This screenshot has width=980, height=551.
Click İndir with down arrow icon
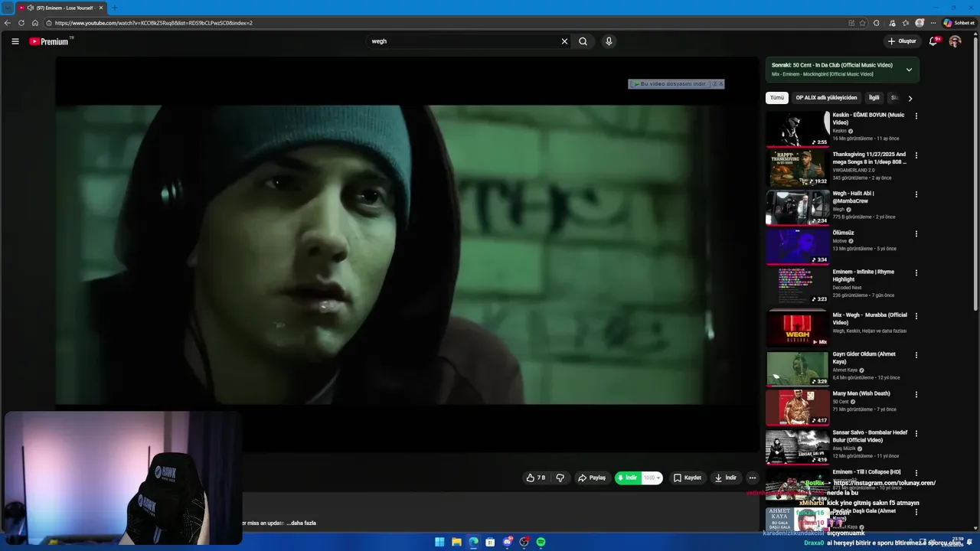tap(726, 478)
